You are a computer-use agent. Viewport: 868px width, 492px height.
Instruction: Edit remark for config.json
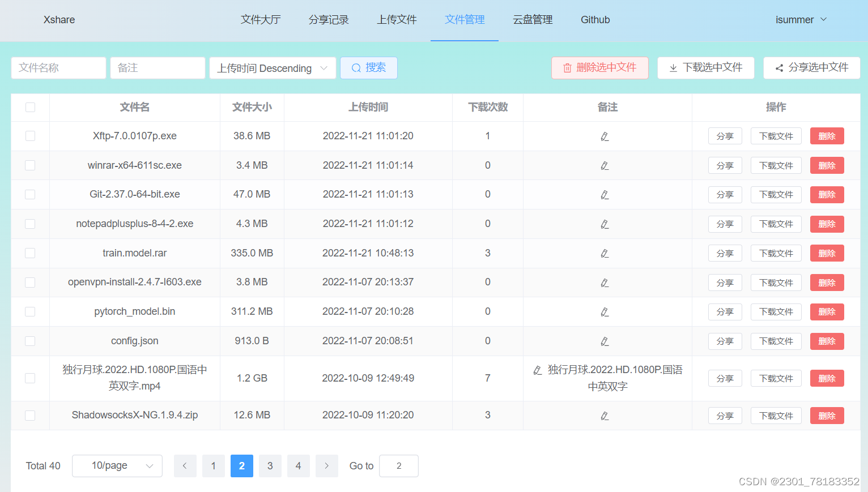[x=605, y=341]
